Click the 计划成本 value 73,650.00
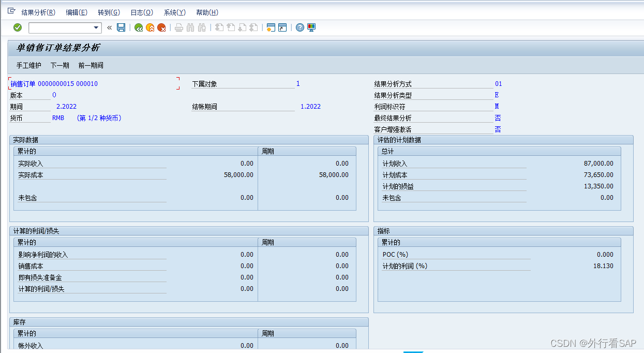The image size is (644, 353). 598,175
